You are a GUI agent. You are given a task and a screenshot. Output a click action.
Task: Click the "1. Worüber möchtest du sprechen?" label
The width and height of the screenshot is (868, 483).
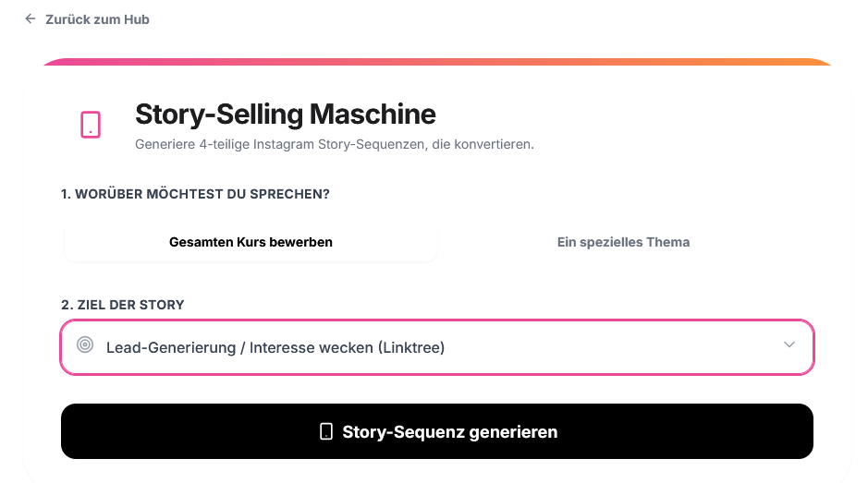tap(195, 194)
